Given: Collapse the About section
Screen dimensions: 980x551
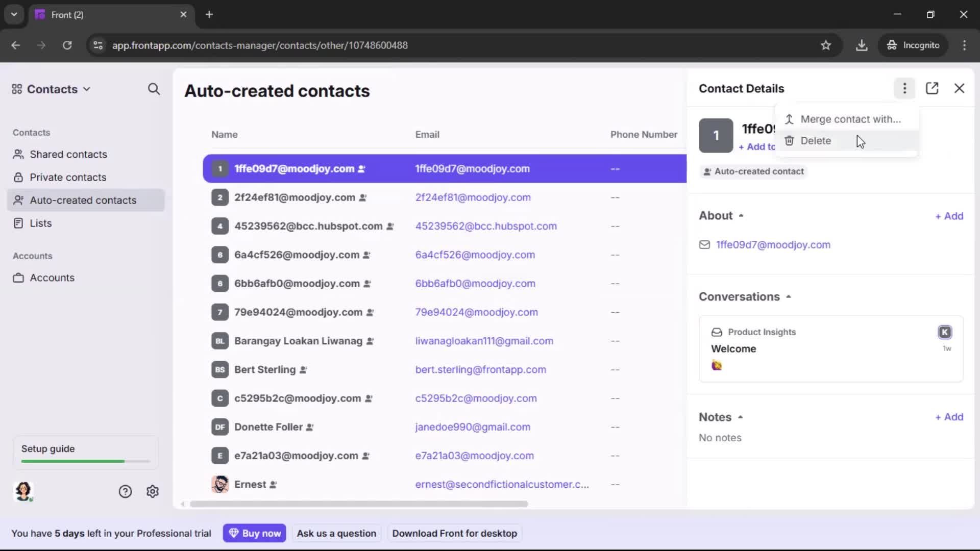Looking at the screenshot, I should point(742,215).
